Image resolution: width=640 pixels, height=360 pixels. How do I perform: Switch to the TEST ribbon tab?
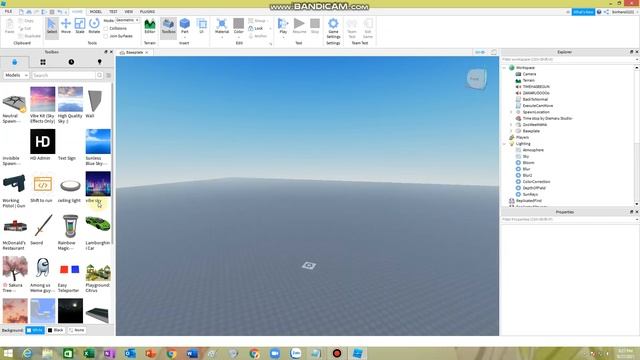[113, 12]
